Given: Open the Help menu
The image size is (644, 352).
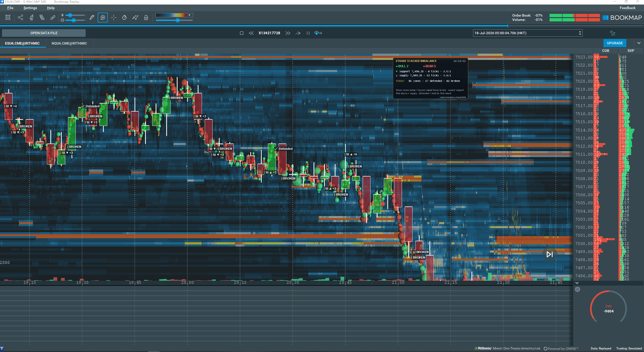Looking at the screenshot, I should click(x=51, y=8).
